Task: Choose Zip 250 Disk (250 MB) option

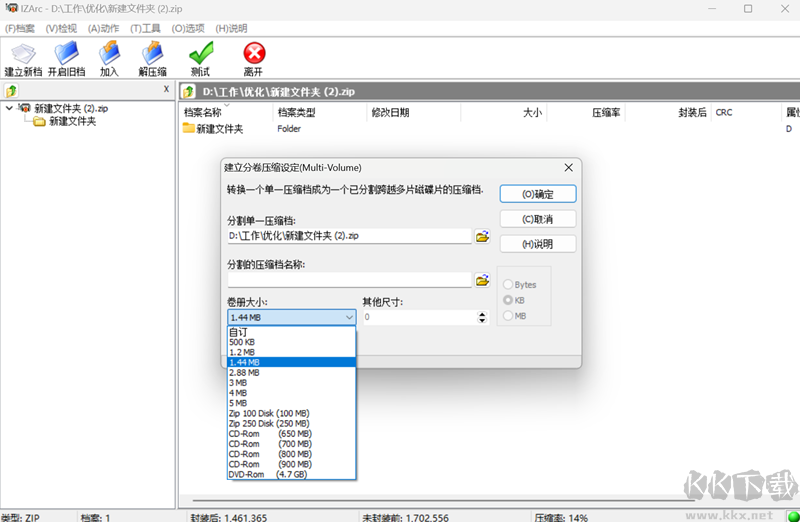Action: coord(291,424)
